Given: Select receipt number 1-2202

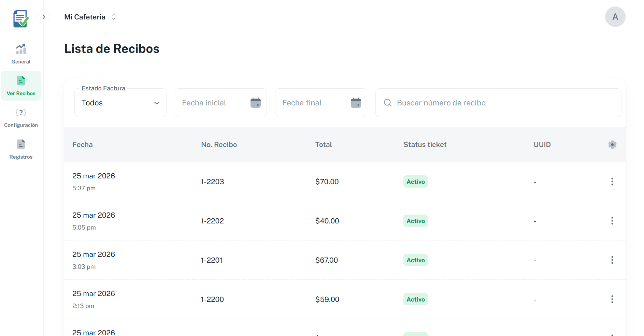Looking at the screenshot, I should (212, 221).
